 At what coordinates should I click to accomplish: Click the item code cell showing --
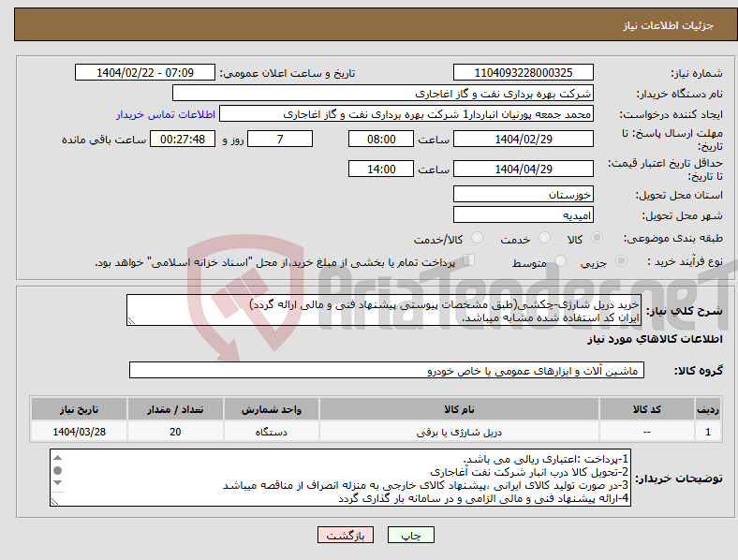647,432
